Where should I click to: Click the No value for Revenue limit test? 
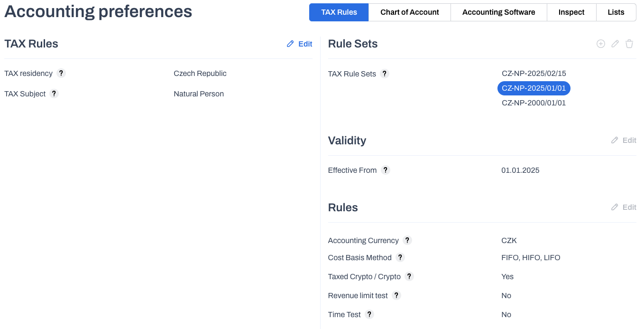[506, 296]
